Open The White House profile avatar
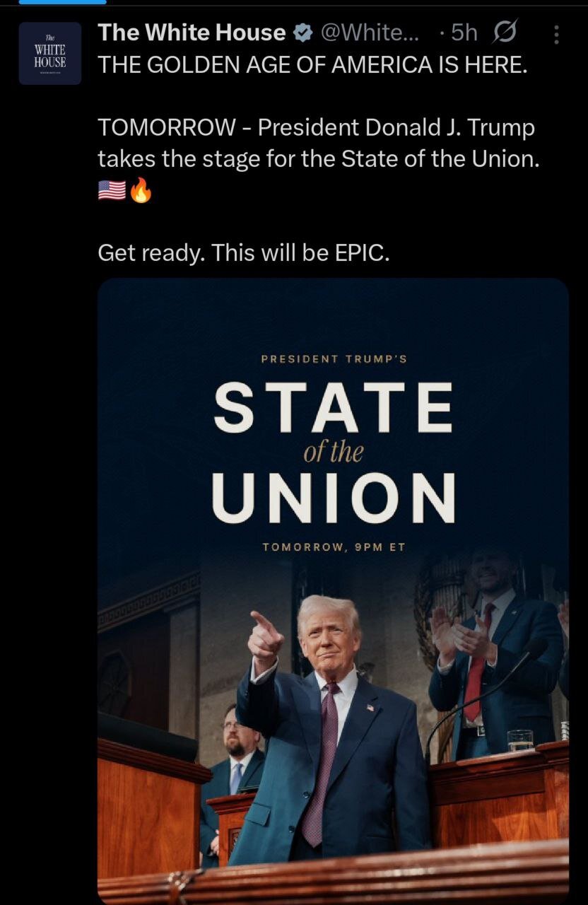This screenshot has width=588, height=905. pyautogui.click(x=50, y=54)
